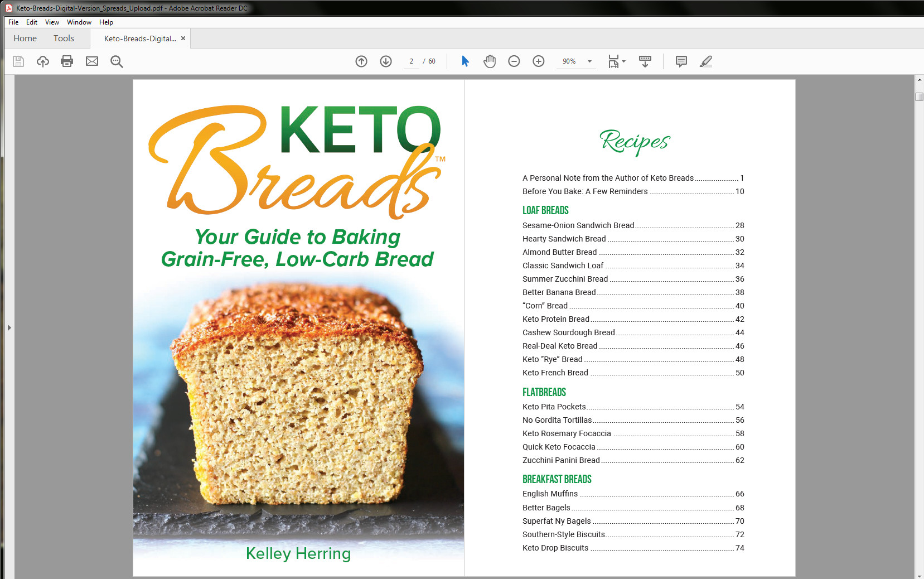Expand the fit page options dropdown
Viewport: 924px width, 579px height.
click(x=616, y=61)
